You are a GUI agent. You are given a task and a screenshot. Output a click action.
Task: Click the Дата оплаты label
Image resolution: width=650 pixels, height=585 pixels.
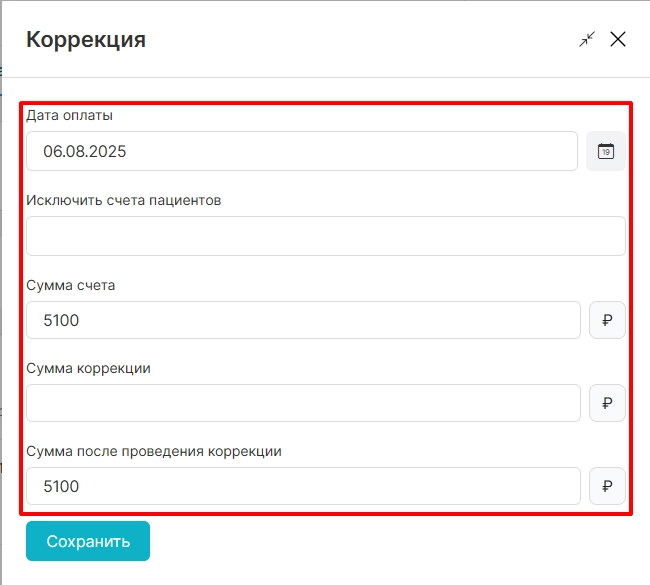click(x=69, y=115)
